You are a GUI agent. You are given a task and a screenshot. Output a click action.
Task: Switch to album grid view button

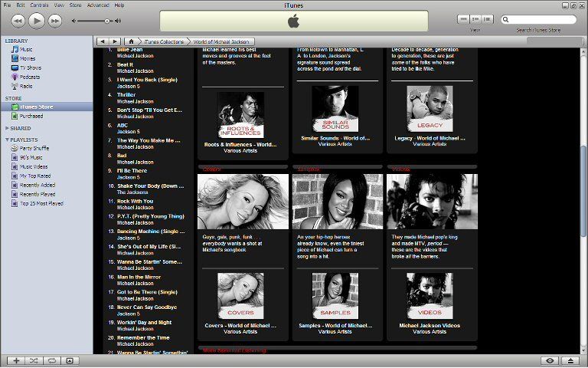point(475,19)
